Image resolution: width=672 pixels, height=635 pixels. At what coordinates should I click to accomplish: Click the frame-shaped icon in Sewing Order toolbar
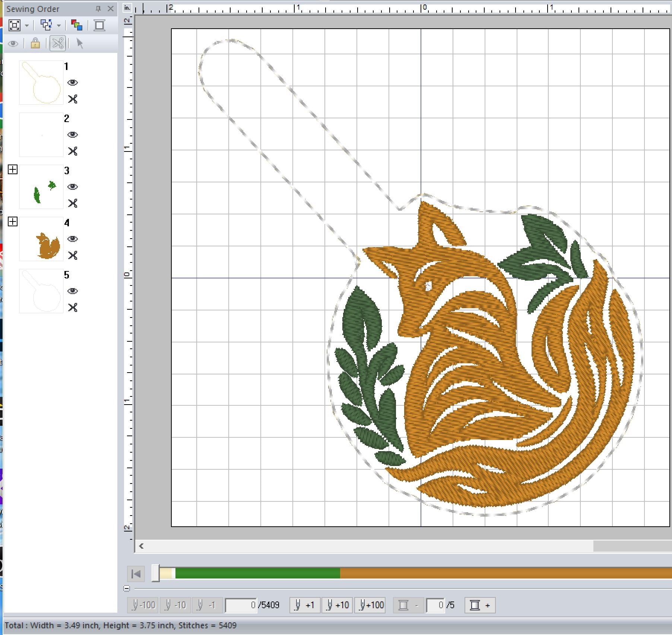click(x=99, y=25)
